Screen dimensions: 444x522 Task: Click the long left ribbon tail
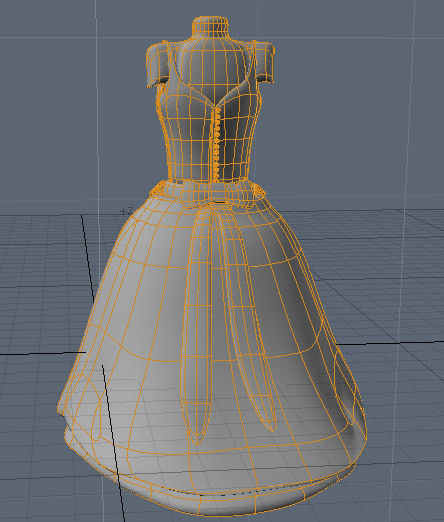click(197, 327)
